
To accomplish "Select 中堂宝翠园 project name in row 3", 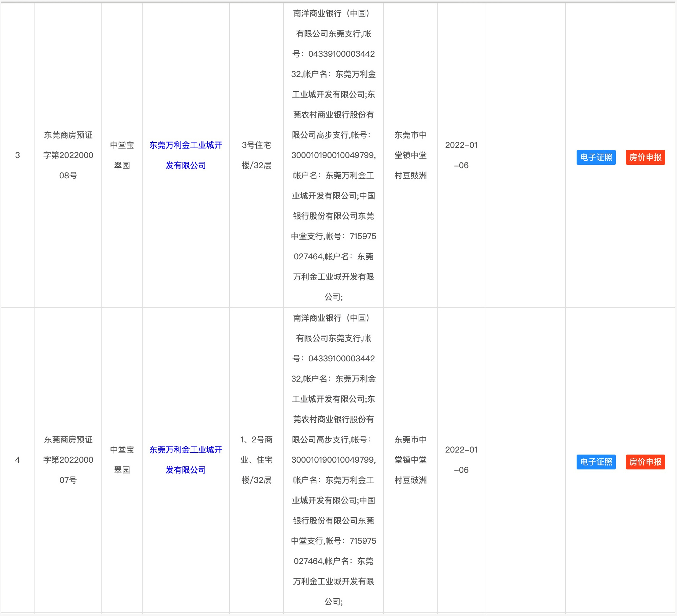I will [122, 155].
